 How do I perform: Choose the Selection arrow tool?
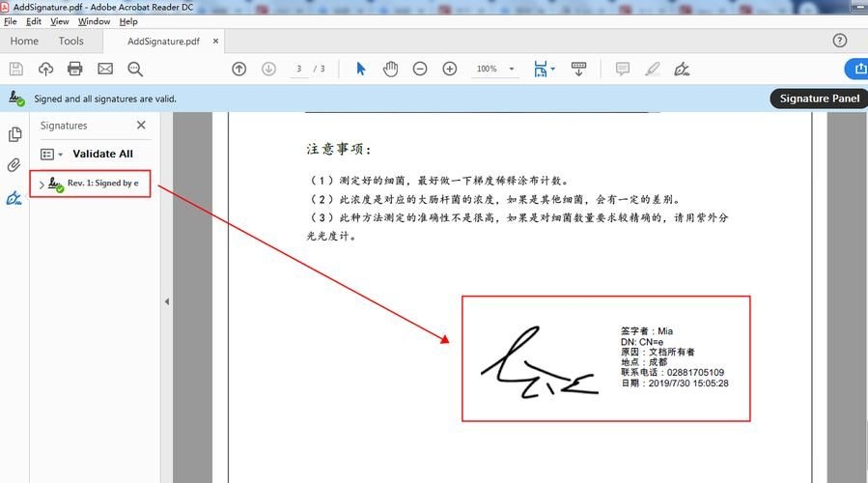(x=361, y=69)
